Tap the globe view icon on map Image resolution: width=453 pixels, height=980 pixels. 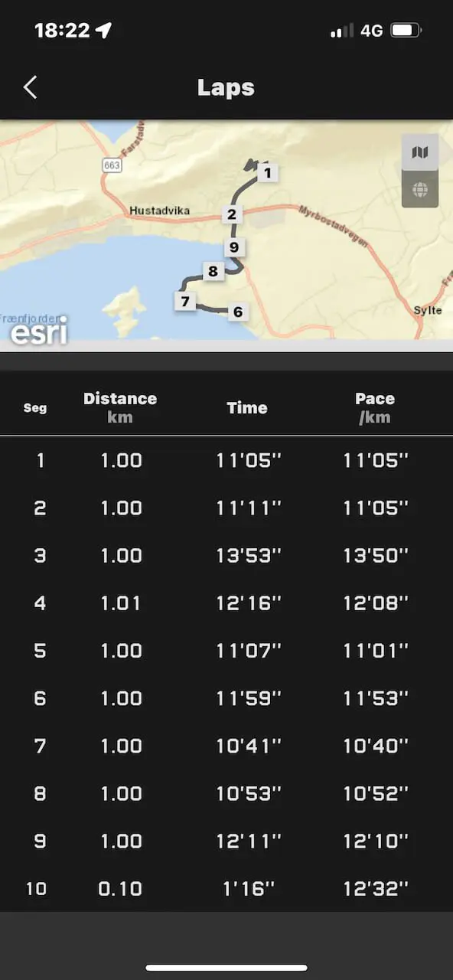[420, 189]
